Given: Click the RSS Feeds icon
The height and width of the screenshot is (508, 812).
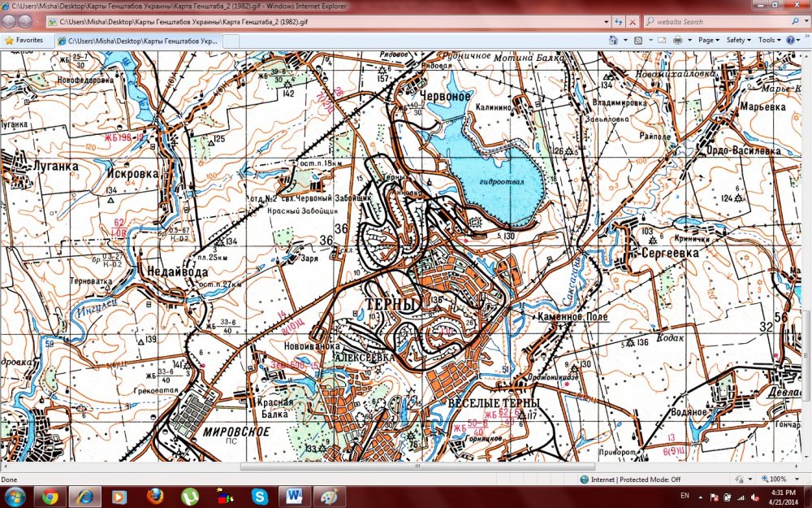Looking at the screenshot, I should point(638,40).
